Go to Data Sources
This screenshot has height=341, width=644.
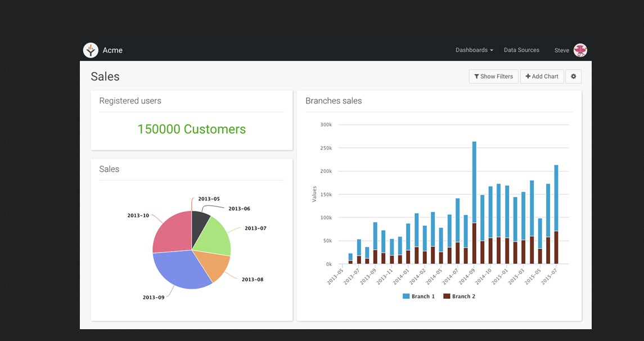(x=521, y=50)
